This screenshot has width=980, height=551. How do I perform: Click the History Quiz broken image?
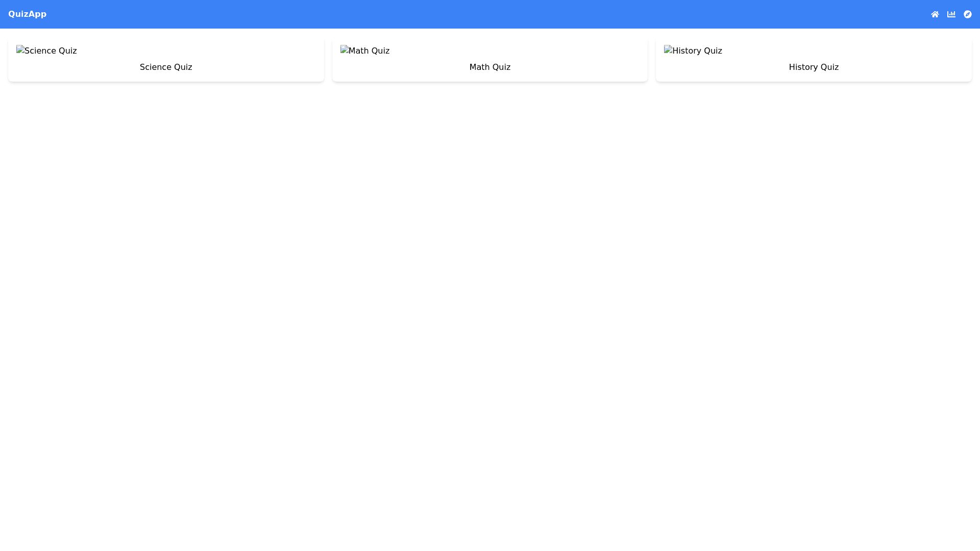pos(693,51)
